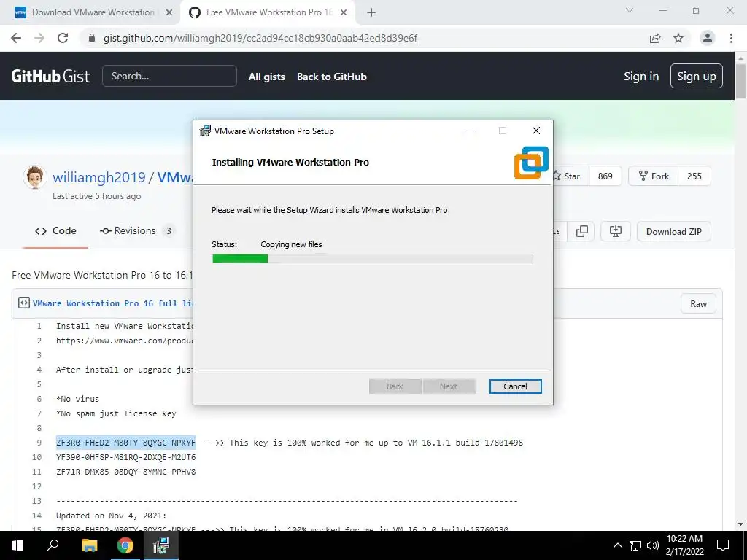This screenshot has width=747, height=560.
Task: Reload the page with the refresh icon
Action: point(63,38)
